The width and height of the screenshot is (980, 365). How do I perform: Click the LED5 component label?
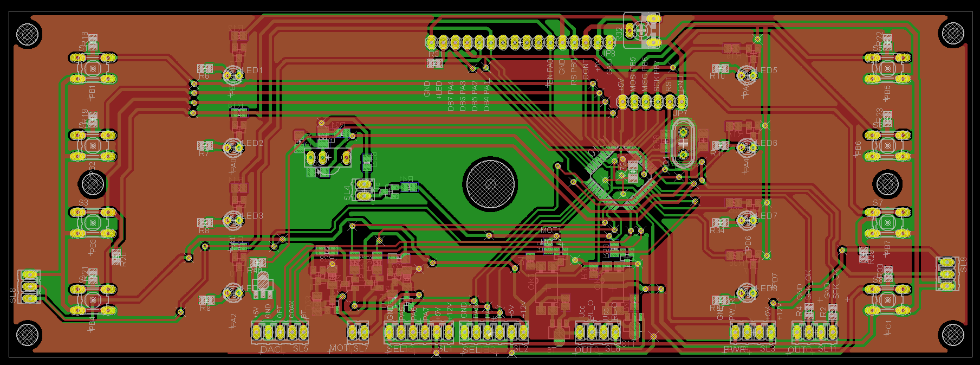click(767, 71)
